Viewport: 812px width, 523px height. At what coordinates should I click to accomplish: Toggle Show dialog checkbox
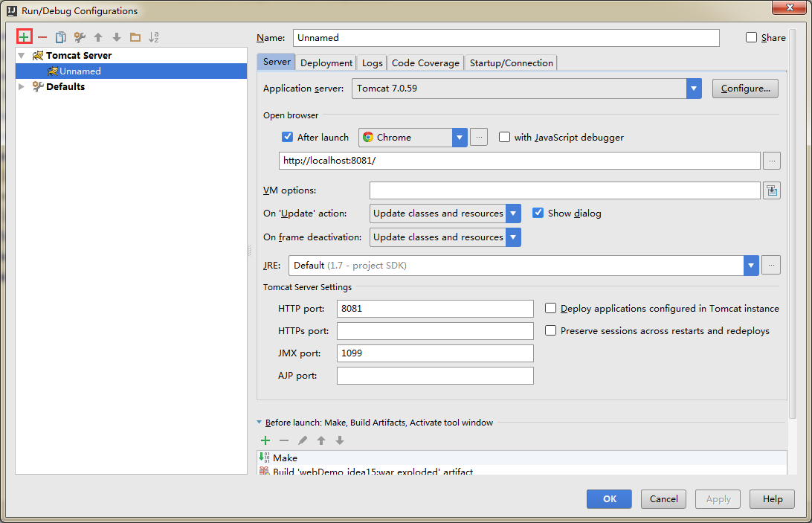coord(538,213)
